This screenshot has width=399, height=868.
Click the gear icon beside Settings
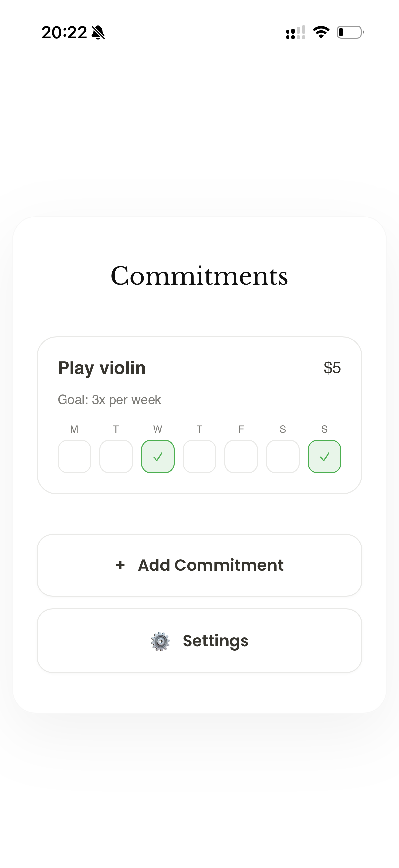click(x=160, y=641)
